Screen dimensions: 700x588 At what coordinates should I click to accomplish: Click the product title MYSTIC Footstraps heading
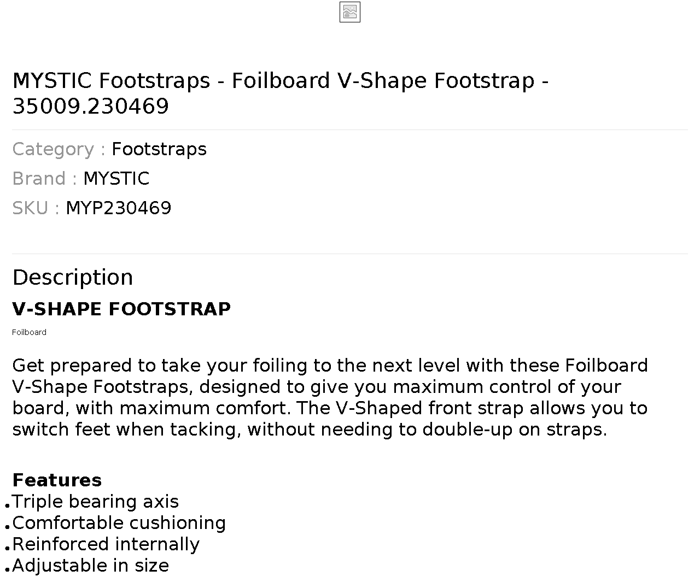tap(281, 93)
